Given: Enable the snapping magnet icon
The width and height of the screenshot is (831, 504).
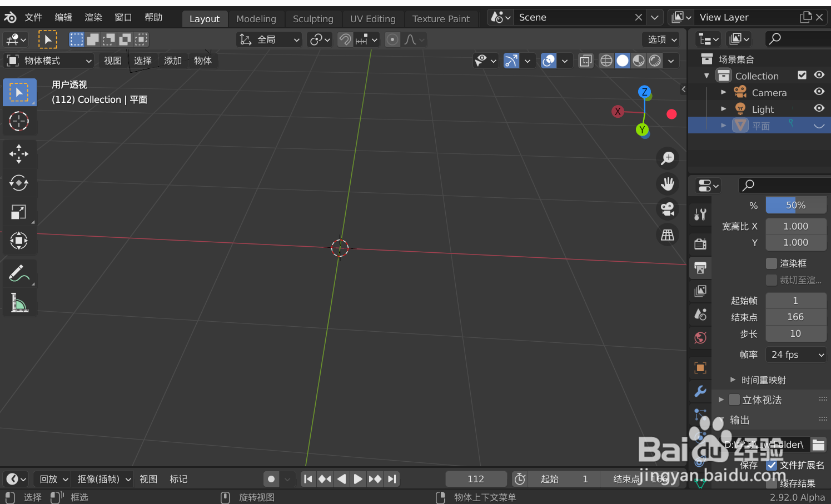Looking at the screenshot, I should tap(345, 39).
